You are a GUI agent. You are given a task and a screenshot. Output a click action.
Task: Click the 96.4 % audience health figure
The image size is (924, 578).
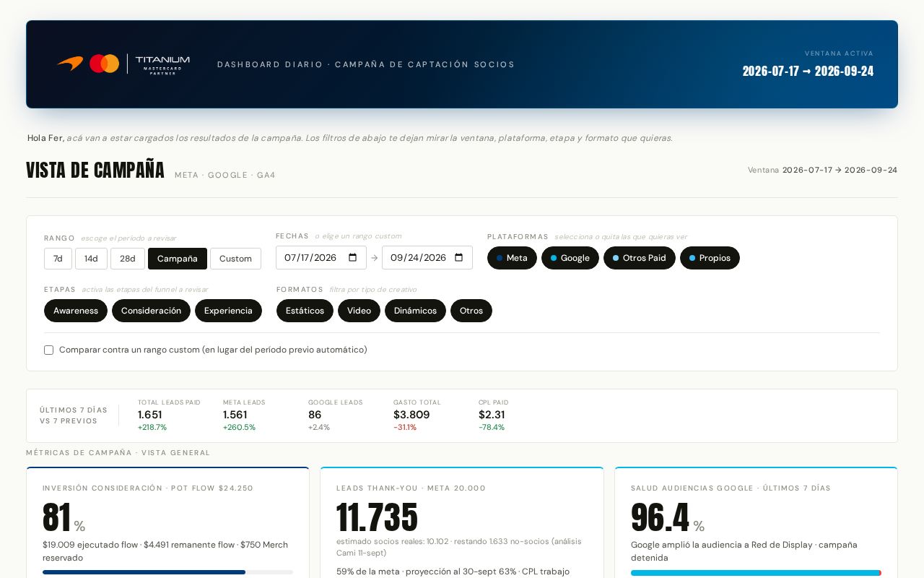click(x=668, y=518)
